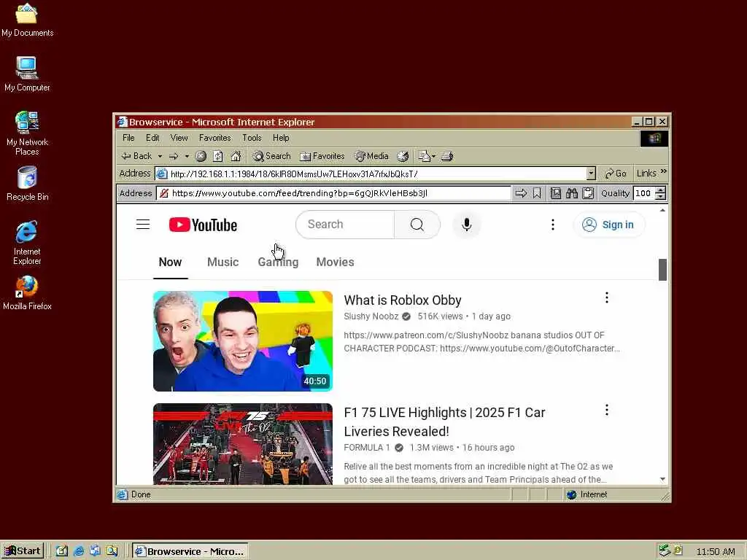Image resolution: width=747 pixels, height=560 pixels.
Task: Open the Slushy Noobz channel link
Action: point(371,316)
